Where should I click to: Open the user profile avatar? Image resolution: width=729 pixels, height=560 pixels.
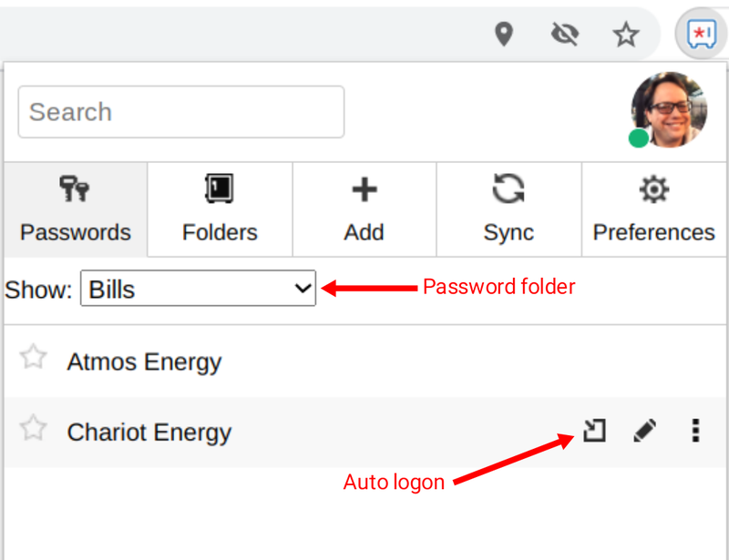[669, 109]
